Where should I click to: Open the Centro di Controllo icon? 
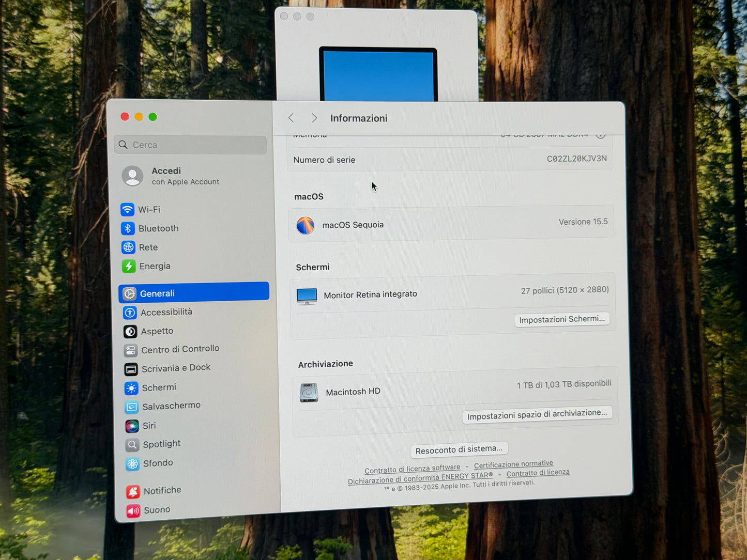click(x=131, y=350)
